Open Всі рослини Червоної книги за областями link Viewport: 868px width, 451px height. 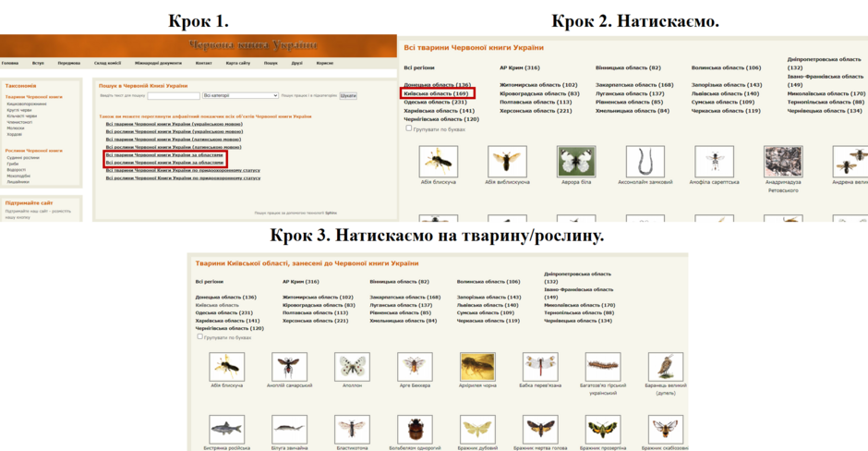pos(164,163)
